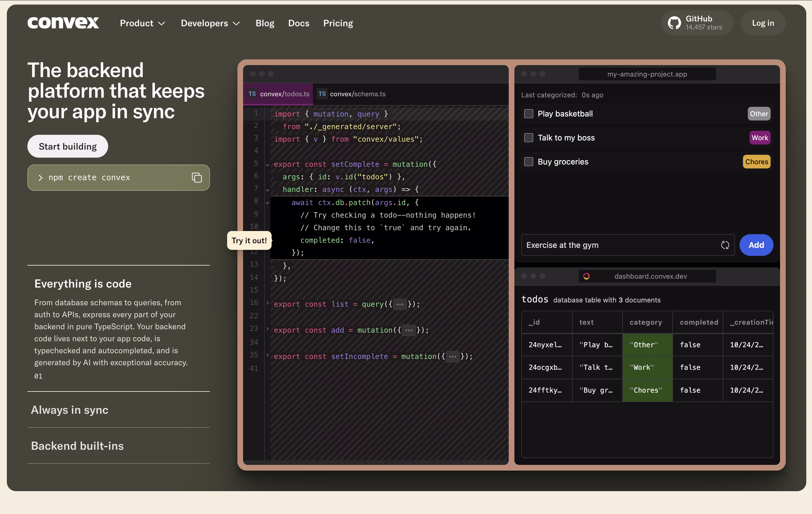Click collapsed code ellipsis in list query

[x=400, y=304]
